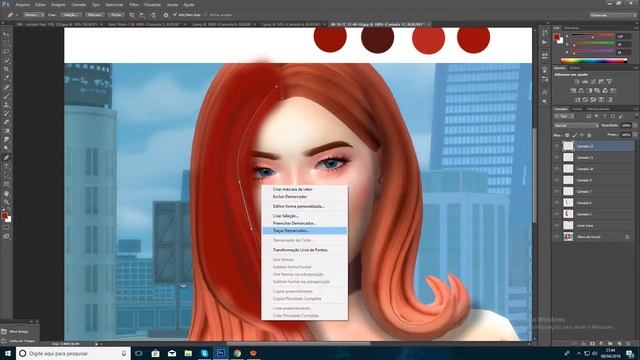Screen dimensions: 640x360
Task: Open the Color panel flyout menu
Action: (x=635, y=28)
